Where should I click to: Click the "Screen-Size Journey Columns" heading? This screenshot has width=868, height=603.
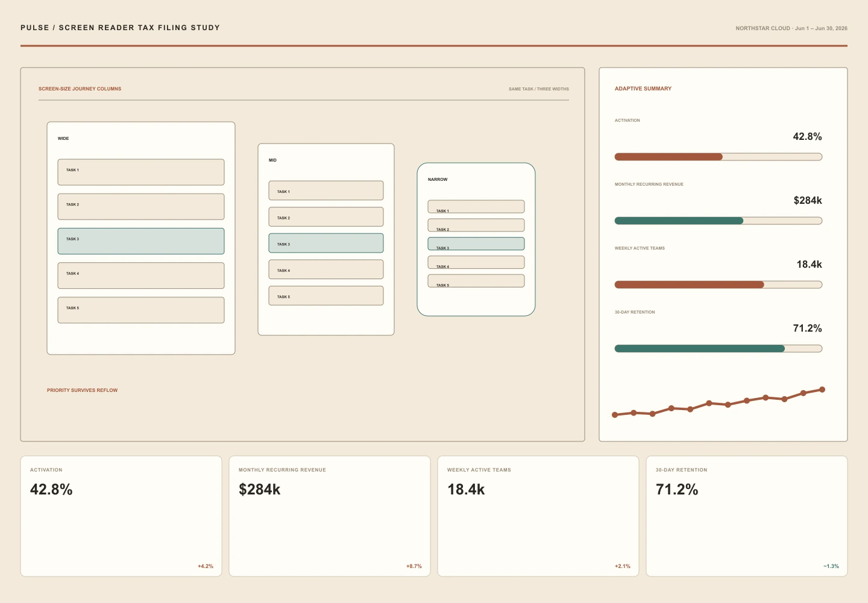(x=80, y=89)
